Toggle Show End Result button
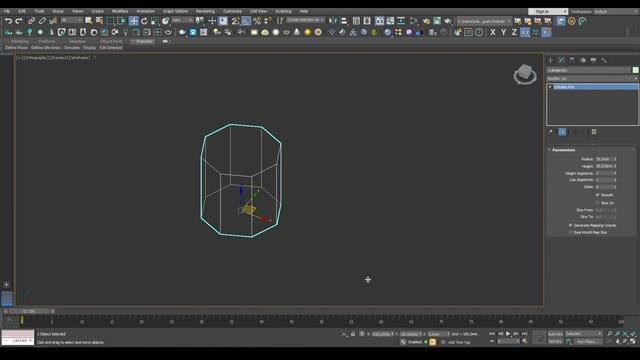Viewport: 640px width, 360px height. tap(562, 132)
